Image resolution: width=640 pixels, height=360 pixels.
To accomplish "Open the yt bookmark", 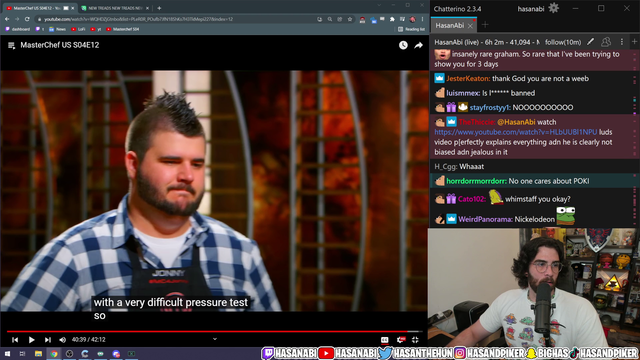I will click(x=96, y=29).
